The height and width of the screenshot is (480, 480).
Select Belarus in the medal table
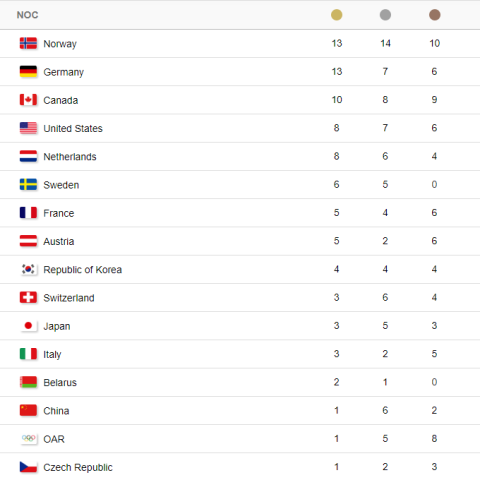click(60, 382)
